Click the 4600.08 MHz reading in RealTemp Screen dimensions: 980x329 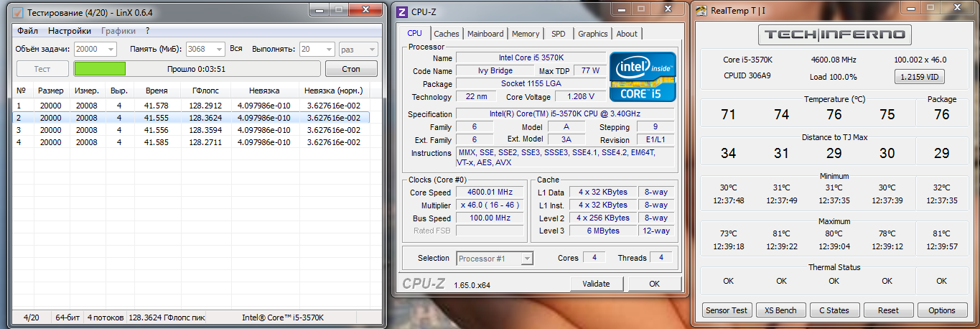(x=833, y=60)
